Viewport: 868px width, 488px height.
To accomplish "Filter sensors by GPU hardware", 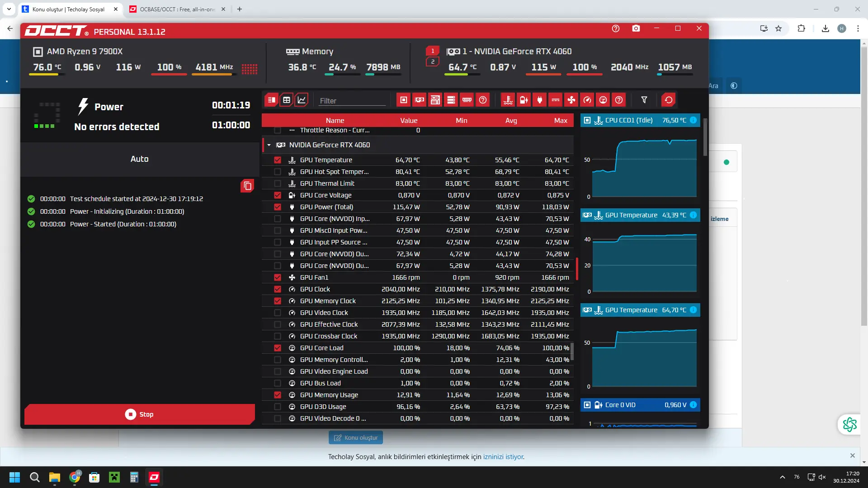I will coord(420,100).
